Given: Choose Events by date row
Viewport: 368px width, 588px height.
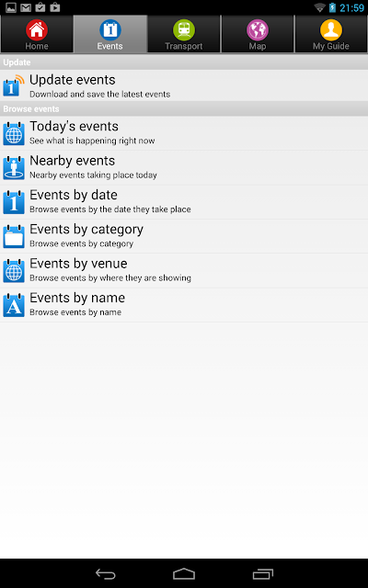Looking at the screenshot, I should 184,202.
